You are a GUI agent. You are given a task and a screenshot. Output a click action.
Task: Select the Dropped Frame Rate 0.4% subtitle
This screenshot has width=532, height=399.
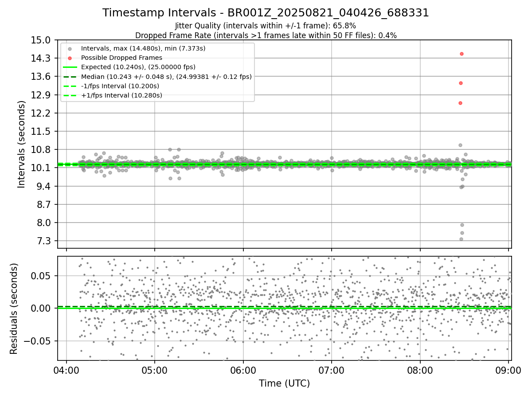[x=266, y=35]
